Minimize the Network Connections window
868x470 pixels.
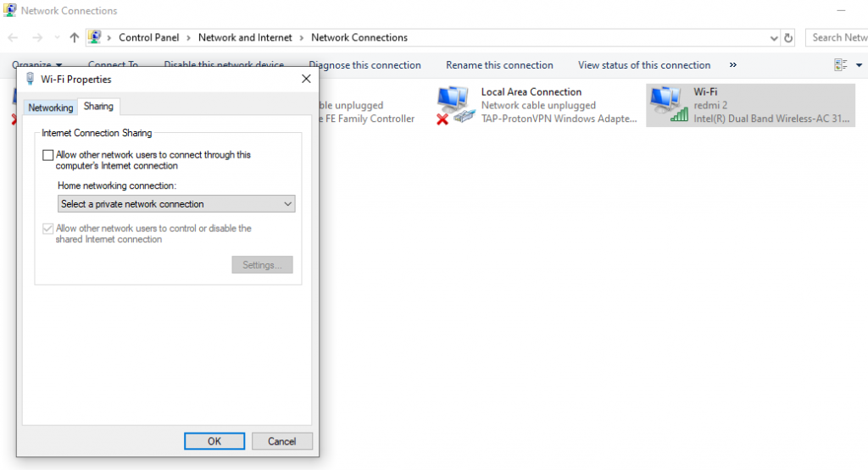click(x=841, y=10)
